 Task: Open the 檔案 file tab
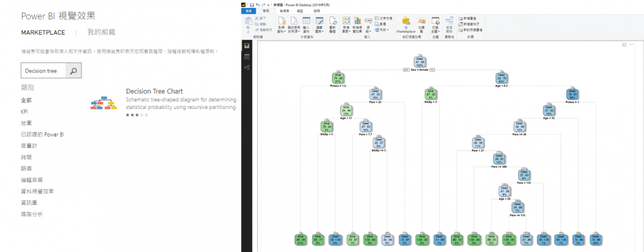click(x=249, y=11)
